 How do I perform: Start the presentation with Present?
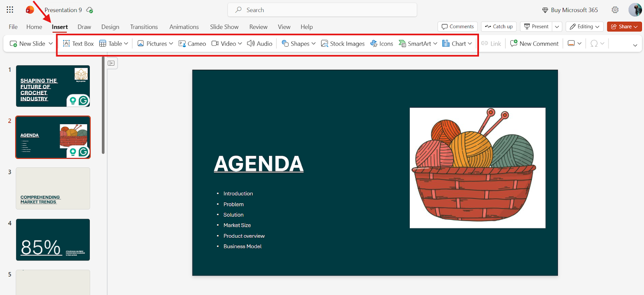point(536,27)
